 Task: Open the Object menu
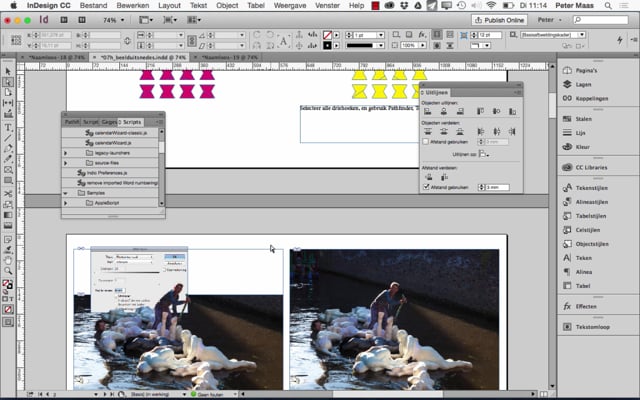[227, 6]
